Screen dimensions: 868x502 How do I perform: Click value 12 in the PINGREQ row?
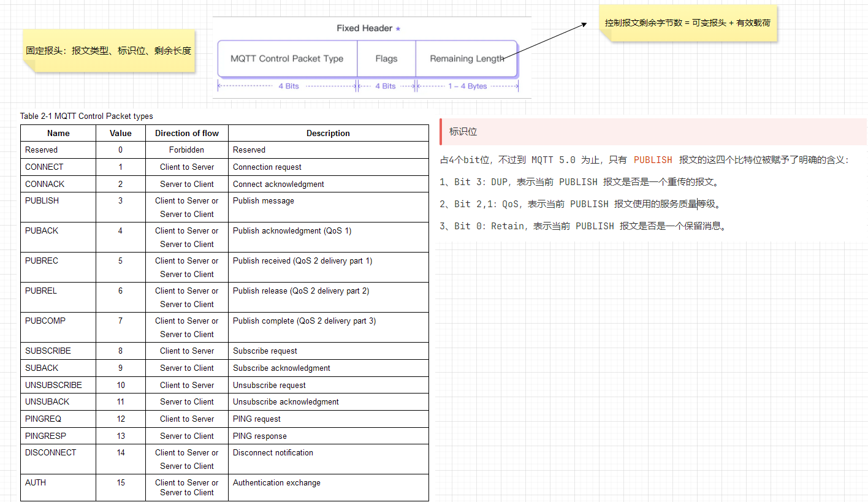[121, 419]
